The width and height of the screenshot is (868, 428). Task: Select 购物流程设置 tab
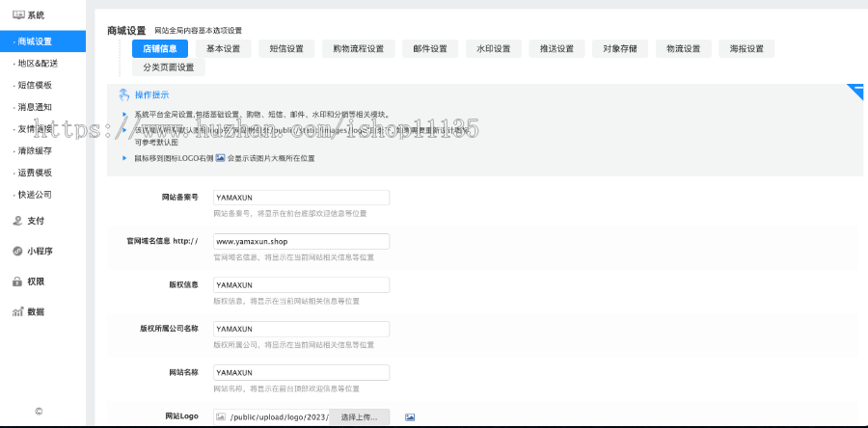coord(359,48)
